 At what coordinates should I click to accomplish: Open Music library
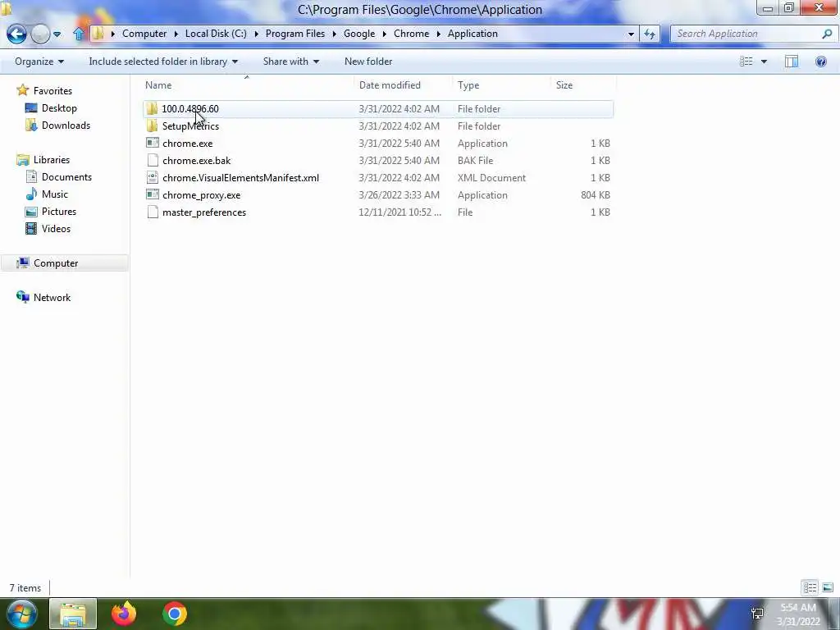point(55,194)
